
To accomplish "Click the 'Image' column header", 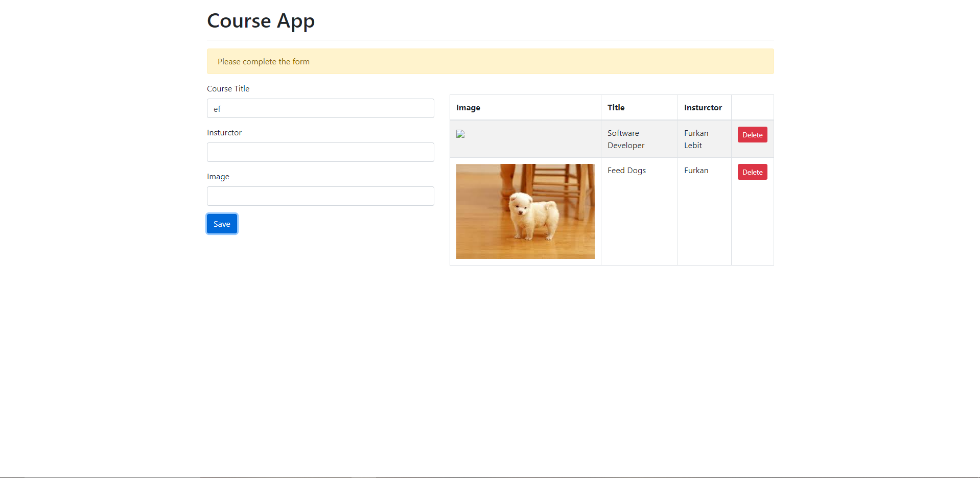I will 525,107.
